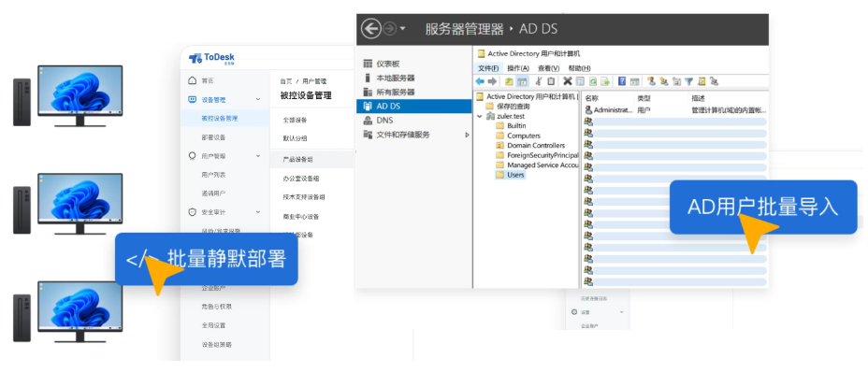This screenshot has height=387, width=868.
Task: Sort by the 名称 column header
Action: (592, 97)
